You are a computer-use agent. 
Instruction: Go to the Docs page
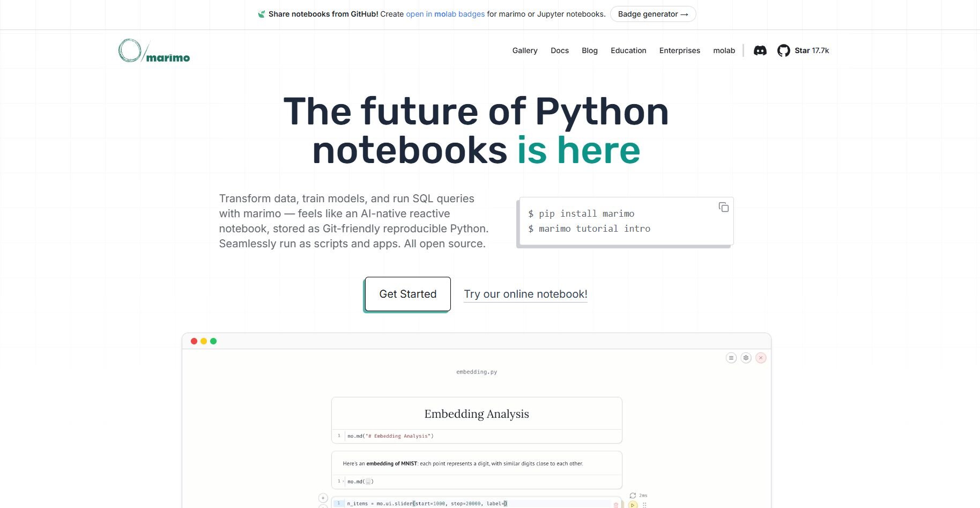559,50
